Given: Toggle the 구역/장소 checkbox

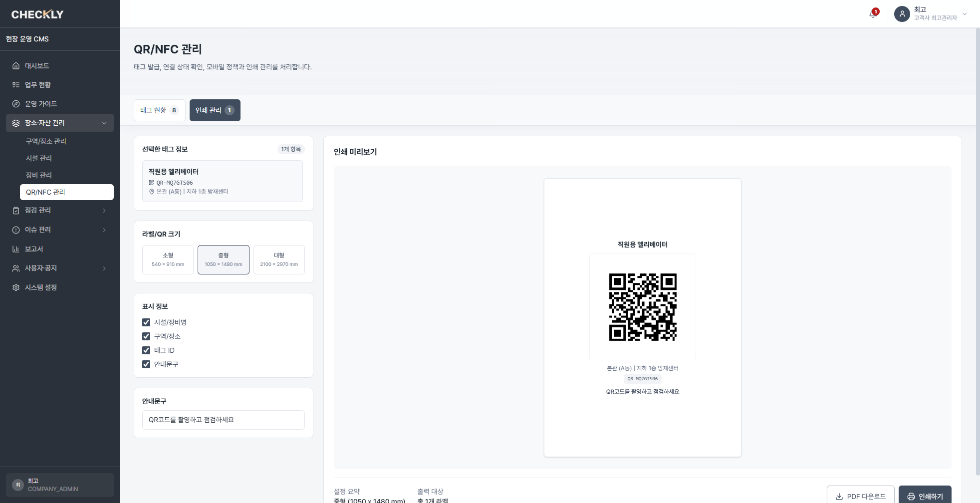Looking at the screenshot, I should click(x=146, y=336).
